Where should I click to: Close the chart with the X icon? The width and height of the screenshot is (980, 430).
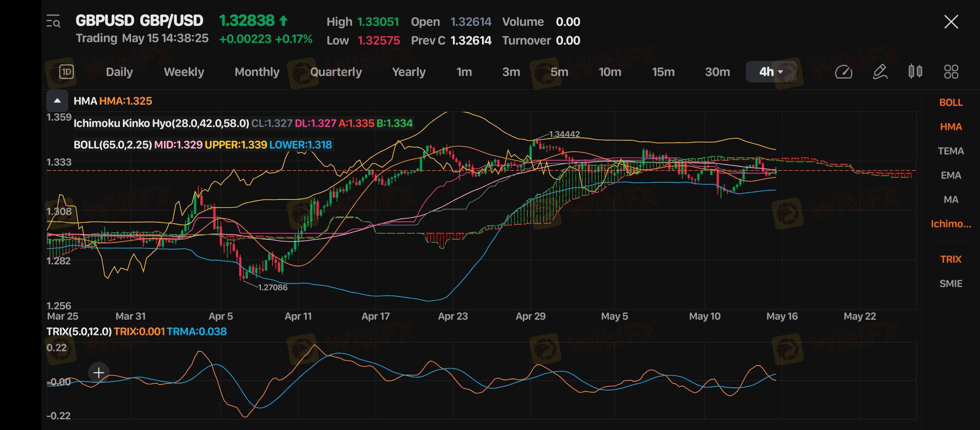(951, 21)
